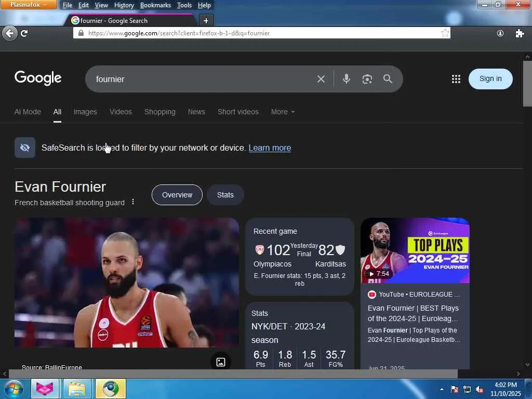Open the Evan Fournier BEST Plays video link
Viewport: 532px width, 399px height.
tap(413, 313)
